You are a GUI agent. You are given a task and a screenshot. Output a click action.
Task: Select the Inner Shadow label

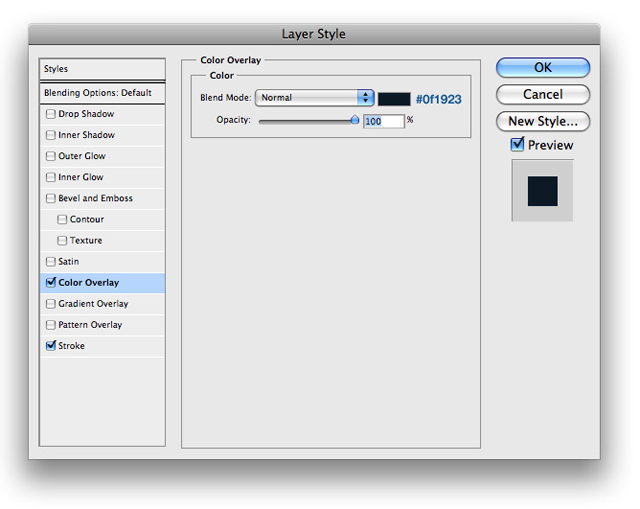click(x=87, y=135)
